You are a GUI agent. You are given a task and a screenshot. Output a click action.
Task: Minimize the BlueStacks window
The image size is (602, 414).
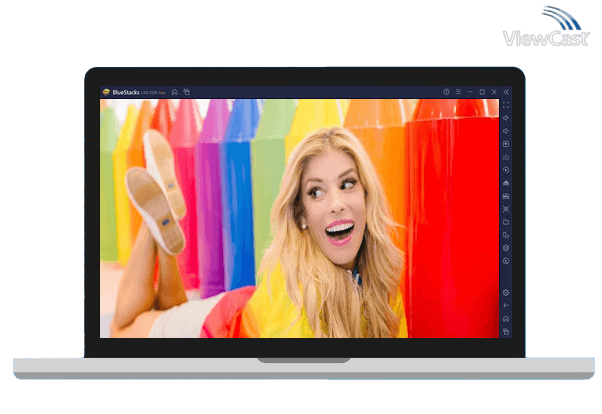(470, 92)
